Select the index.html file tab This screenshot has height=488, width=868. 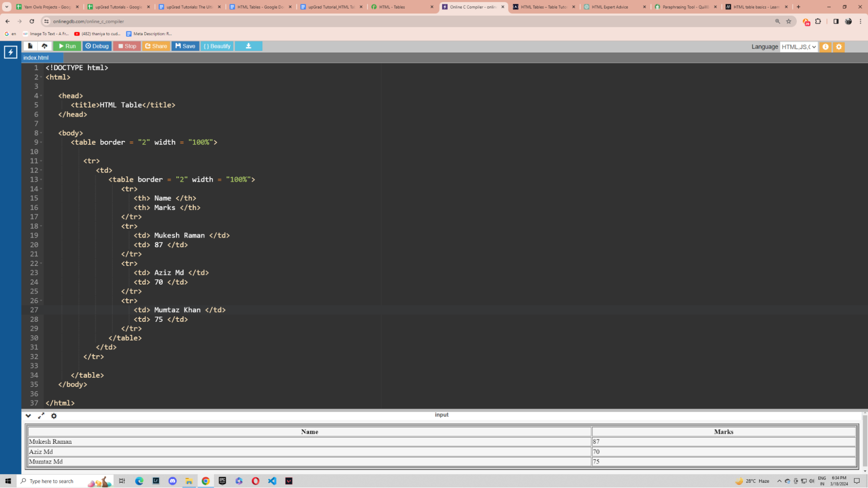coord(42,58)
